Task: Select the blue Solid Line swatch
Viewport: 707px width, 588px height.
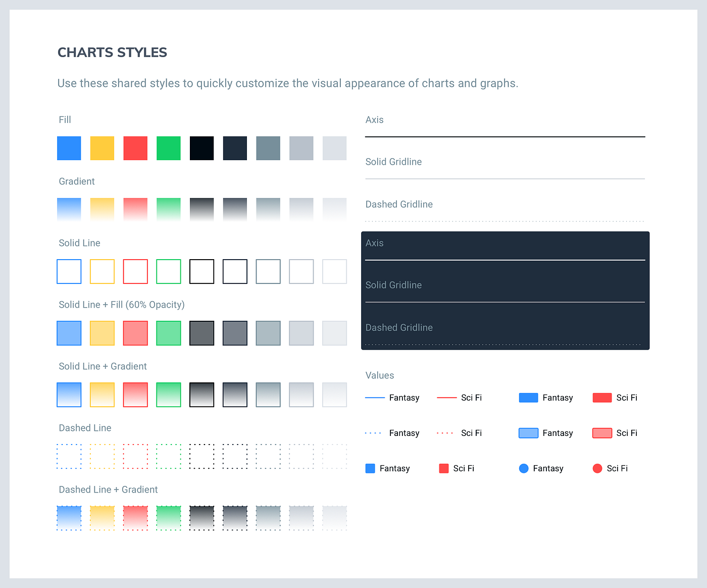Action: click(69, 271)
